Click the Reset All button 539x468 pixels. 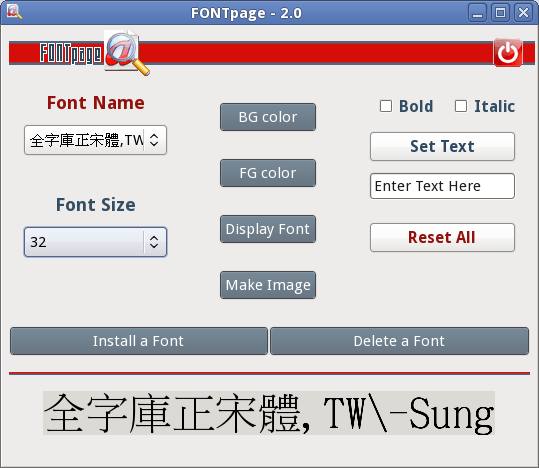click(442, 238)
